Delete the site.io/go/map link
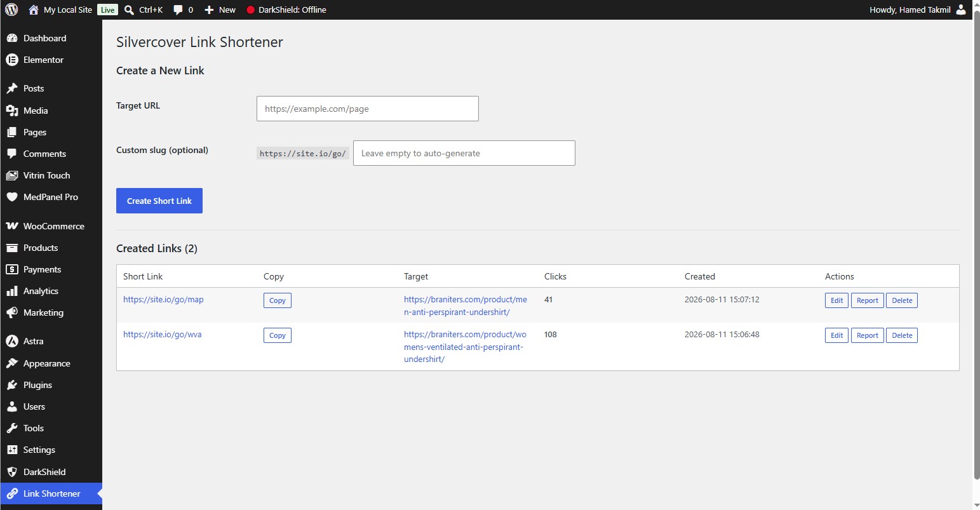Viewport: 980px width, 510px height. [x=902, y=300]
